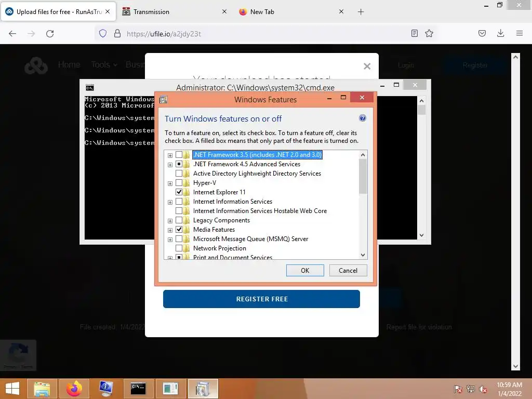Image resolution: width=532 pixels, height=399 pixels.
Task: Open Tools menu on ufile page
Action: tap(104, 64)
